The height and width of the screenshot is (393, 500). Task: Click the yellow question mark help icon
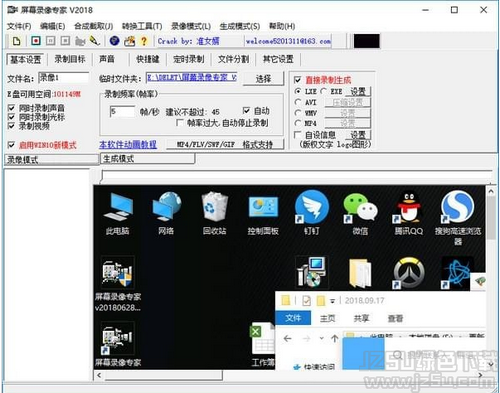pyautogui.click(x=144, y=41)
